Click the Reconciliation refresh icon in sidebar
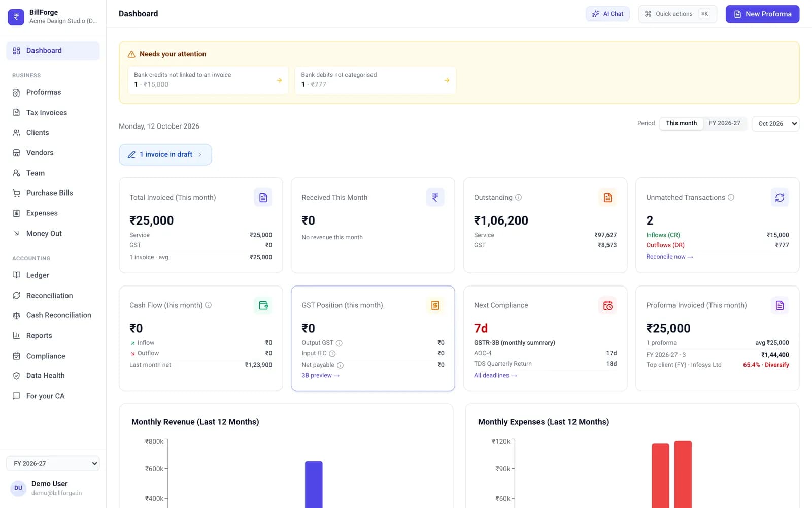 coord(16,296)
